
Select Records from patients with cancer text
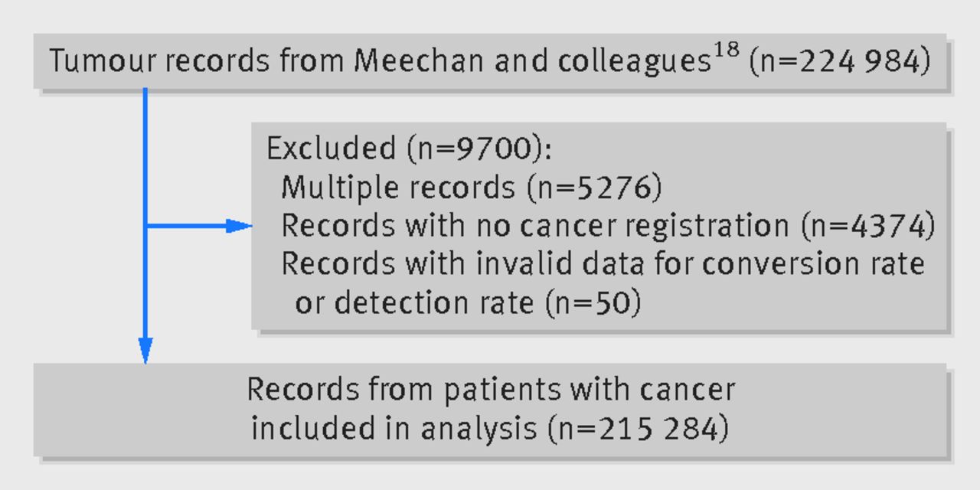491,390
